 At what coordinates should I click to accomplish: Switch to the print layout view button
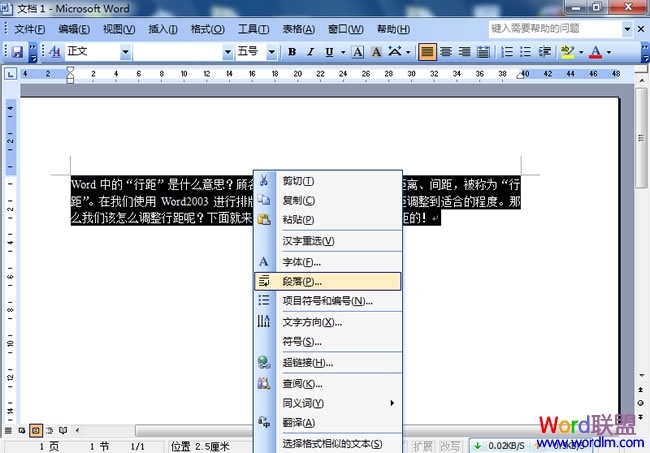pyautogui.click(x=35, y=430)
